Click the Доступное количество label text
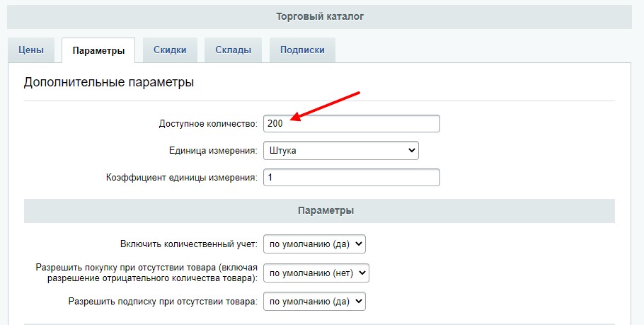The width and height of the screenshot is (644, 325). point(208,124)
